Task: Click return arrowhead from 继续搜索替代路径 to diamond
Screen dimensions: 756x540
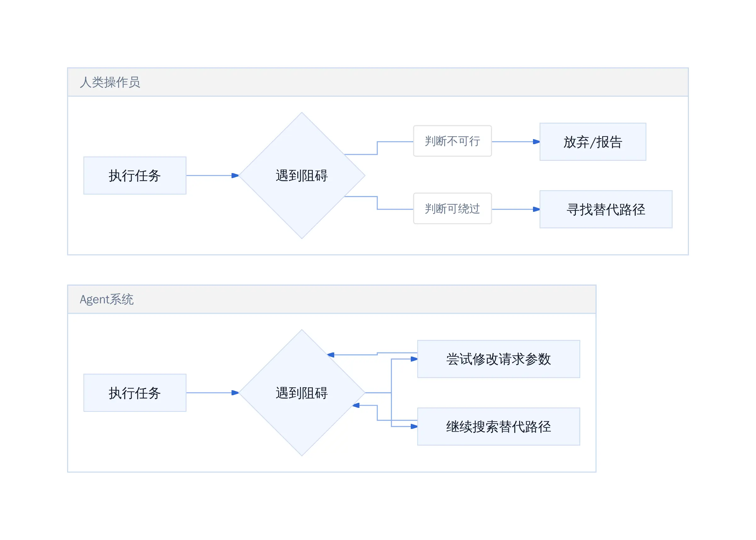Action: 356,405
